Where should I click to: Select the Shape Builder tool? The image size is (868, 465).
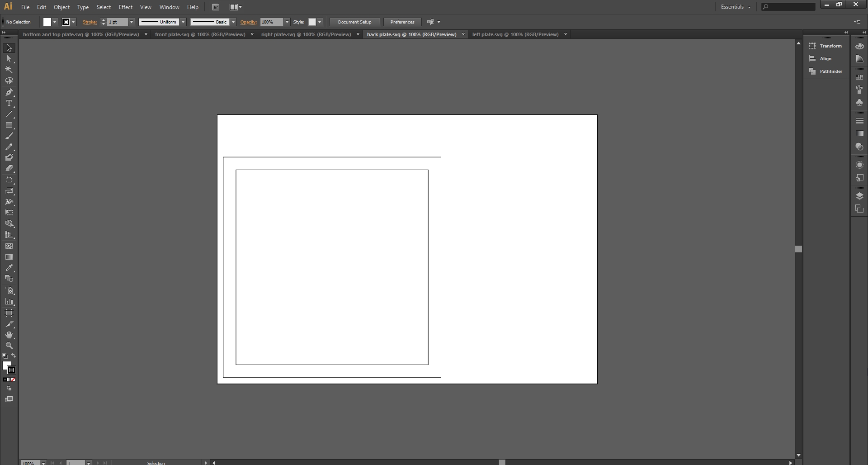click(x=9, y=224)
